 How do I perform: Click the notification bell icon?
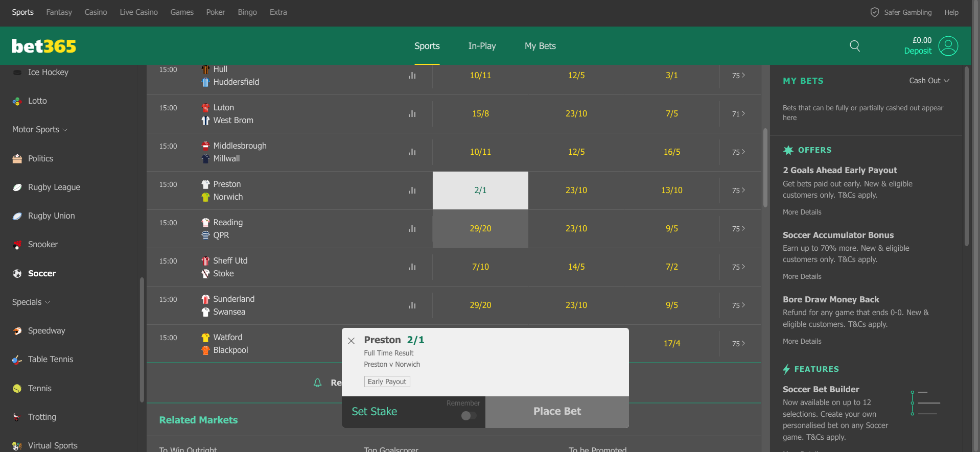click(x=317, y=383)
